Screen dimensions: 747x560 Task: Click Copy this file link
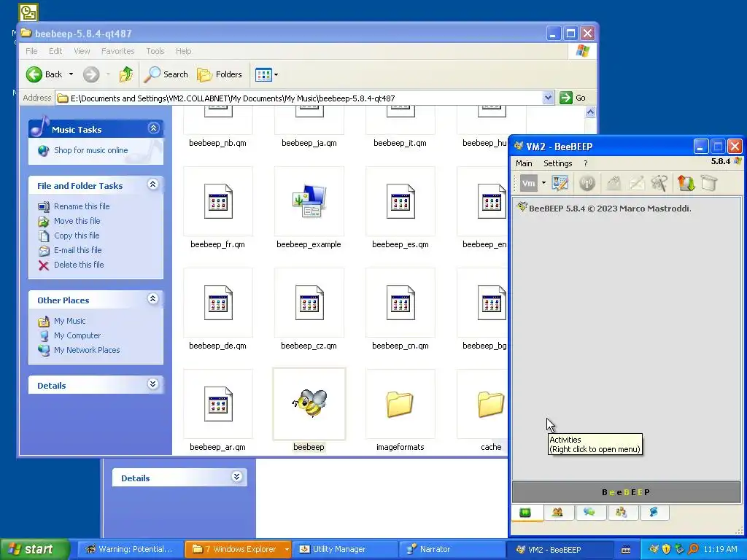pos(76,236)
